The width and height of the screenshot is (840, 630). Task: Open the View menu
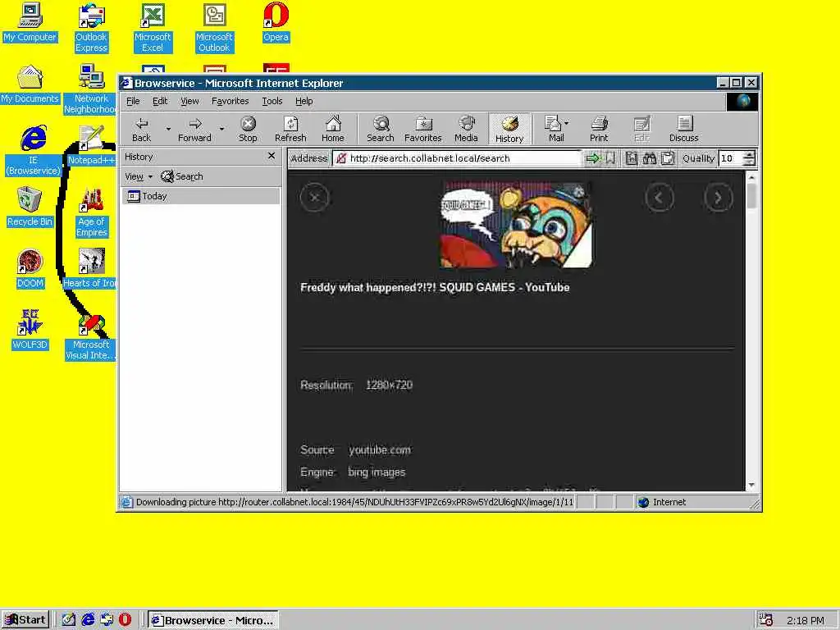(189, 101)
